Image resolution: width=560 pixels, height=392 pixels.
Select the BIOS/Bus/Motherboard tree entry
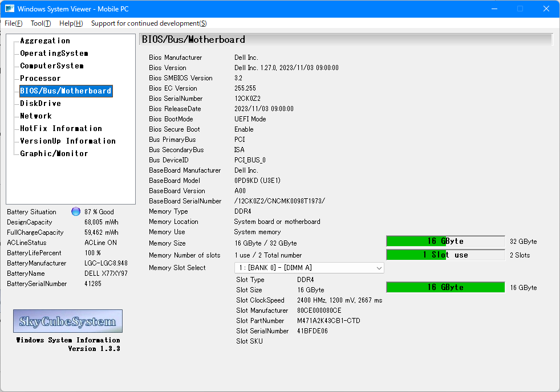(66, 91)
